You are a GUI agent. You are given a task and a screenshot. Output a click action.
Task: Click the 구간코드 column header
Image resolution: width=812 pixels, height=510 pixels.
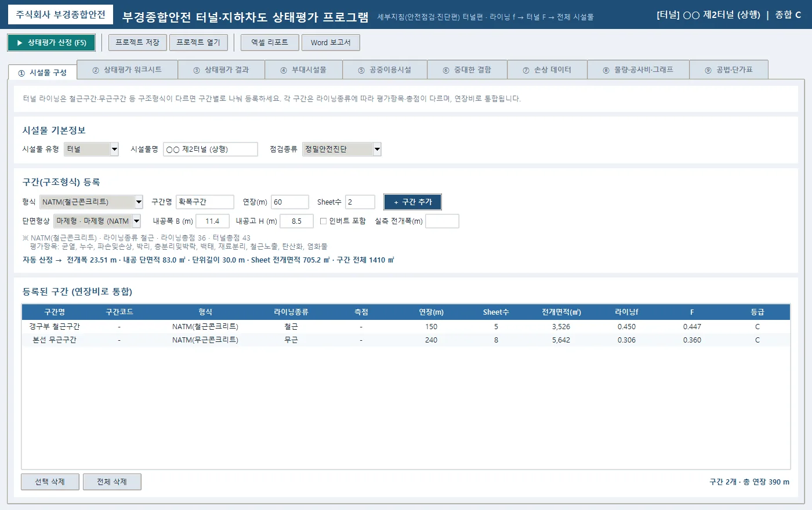pyautogui.click(x=119, y=312)
